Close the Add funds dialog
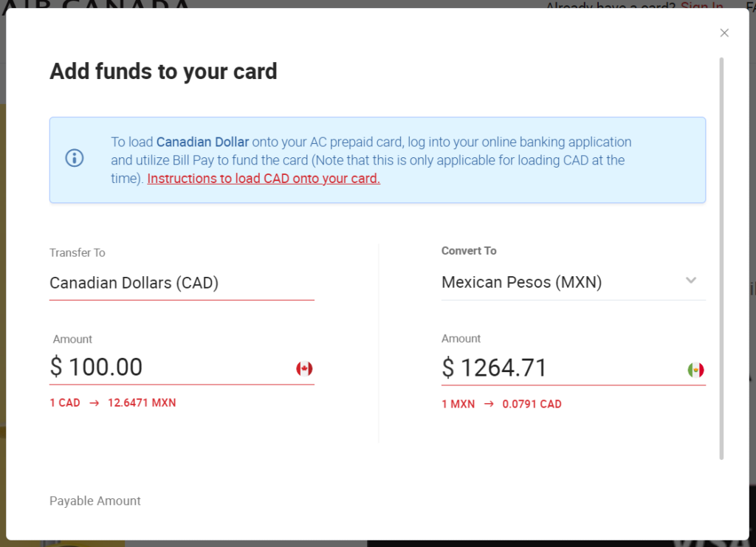The image size is (756, 547). 724,32
